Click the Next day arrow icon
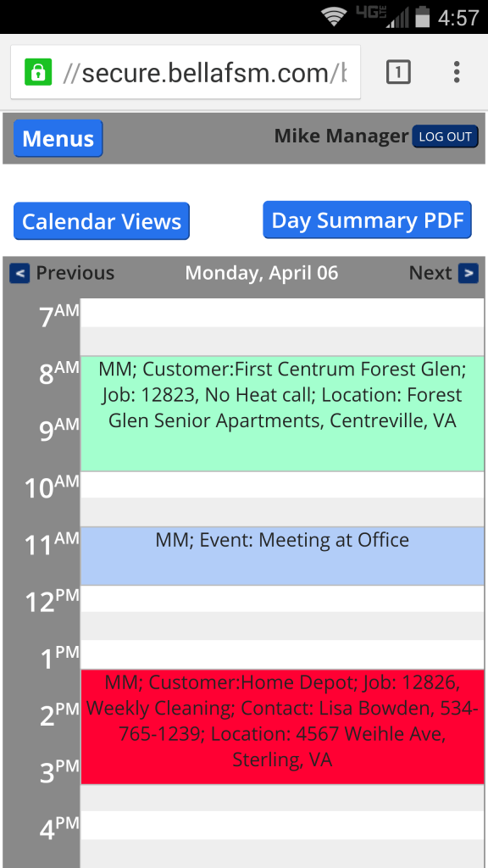 click(468, 273)
